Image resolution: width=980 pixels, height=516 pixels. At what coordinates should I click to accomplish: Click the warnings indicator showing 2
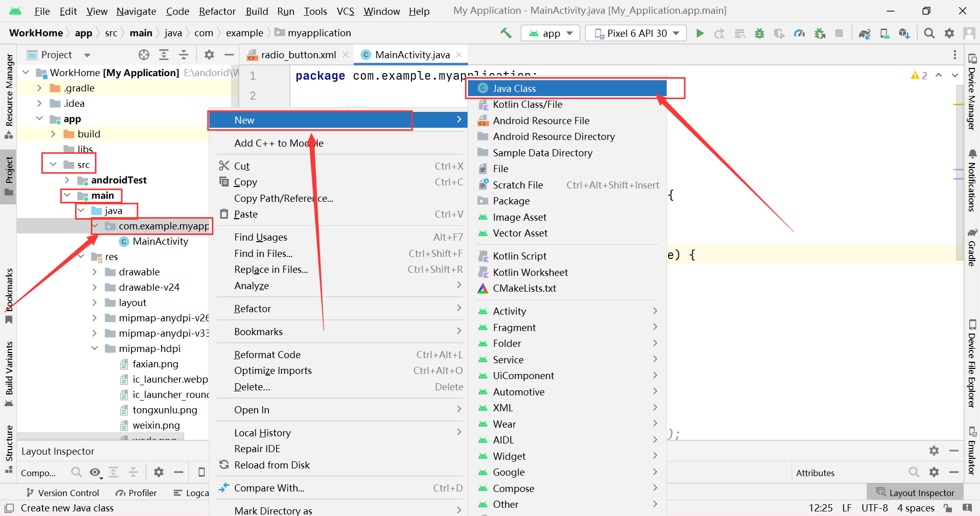click(919, 76)
